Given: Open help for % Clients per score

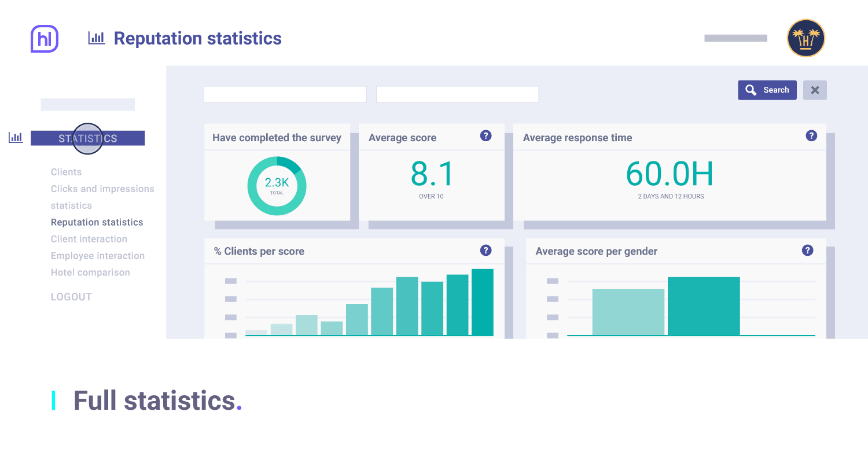Looking at the screenshot, I should coord(486,251).
